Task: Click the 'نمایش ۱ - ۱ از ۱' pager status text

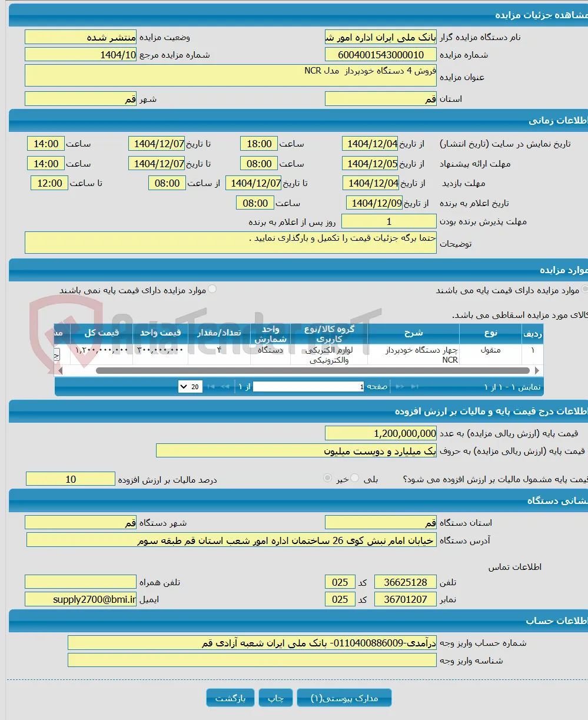Action: (512, 387)
